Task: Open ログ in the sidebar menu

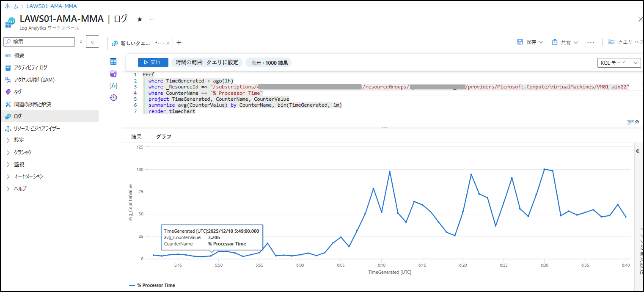Action: click(49, 116)
